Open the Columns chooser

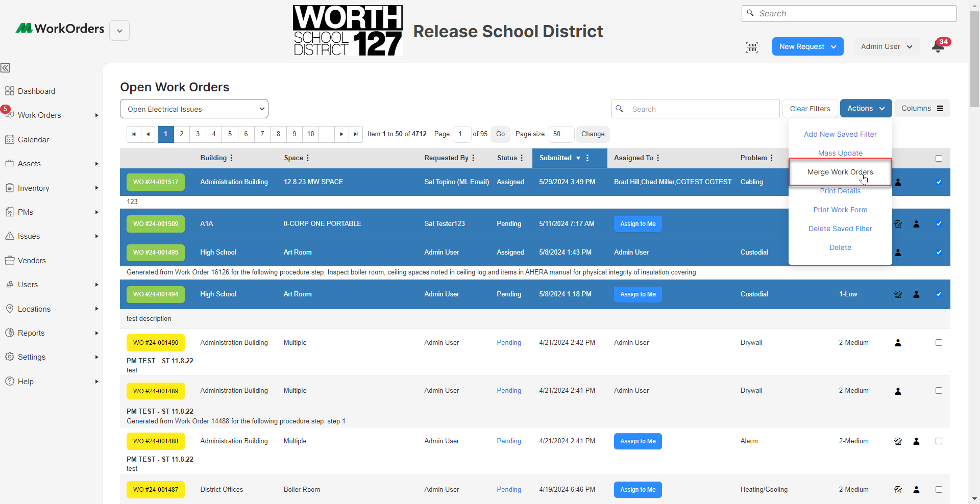(x=922, y=108)
